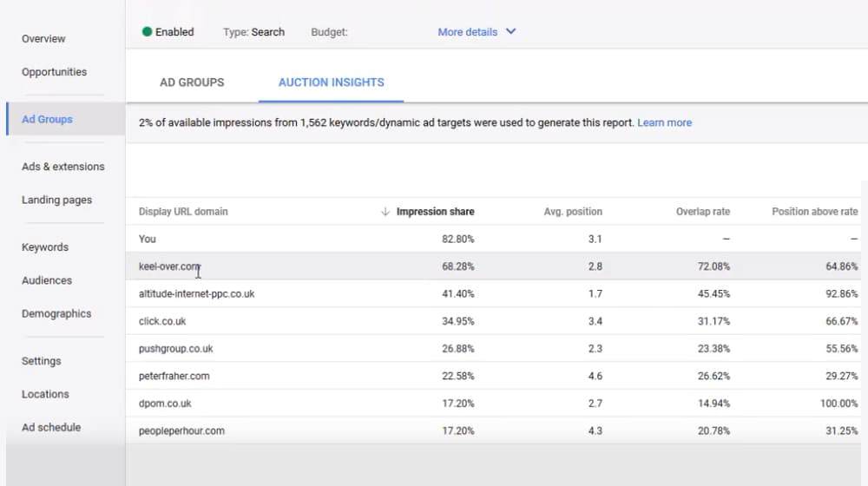Viewport: 868px width, 486px height.
Task: Click the 22.58% impression share value
Action: [457, 376]
